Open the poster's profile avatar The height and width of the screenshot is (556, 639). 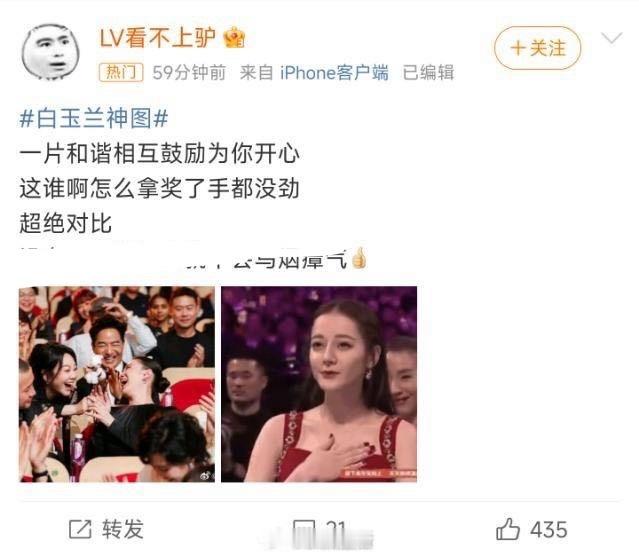51,51
